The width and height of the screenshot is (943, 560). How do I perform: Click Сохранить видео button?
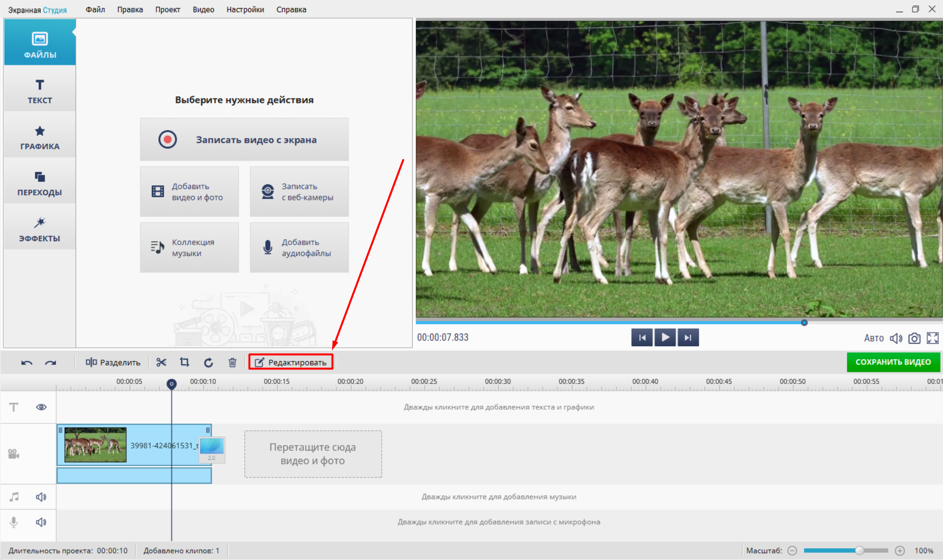(893, 362)
